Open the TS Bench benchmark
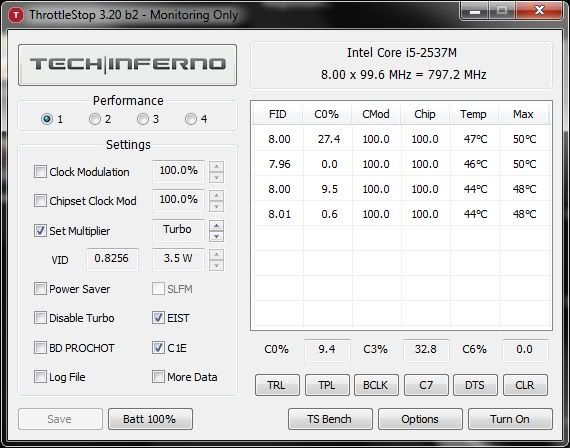 coord(330,419)
